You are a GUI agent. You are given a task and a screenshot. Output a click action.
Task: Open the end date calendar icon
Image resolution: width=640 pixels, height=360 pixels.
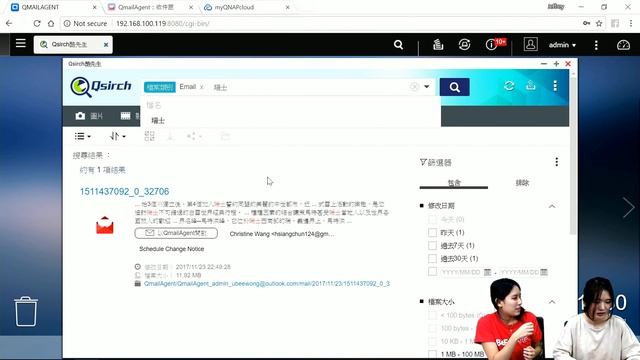pyautogui.click(x=544, y=272)
